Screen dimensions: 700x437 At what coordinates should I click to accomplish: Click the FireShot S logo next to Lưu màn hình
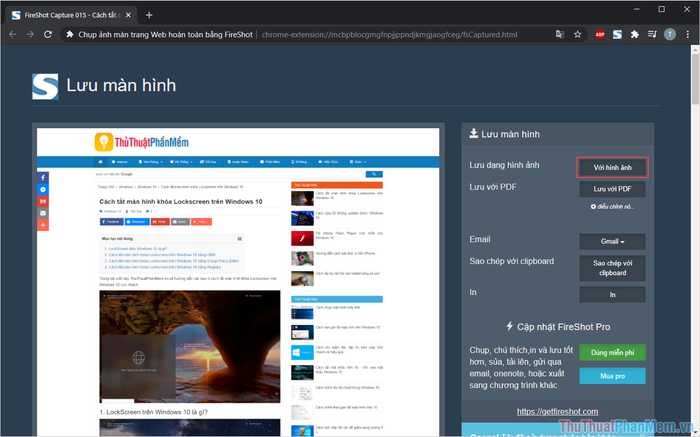[45, 86]
